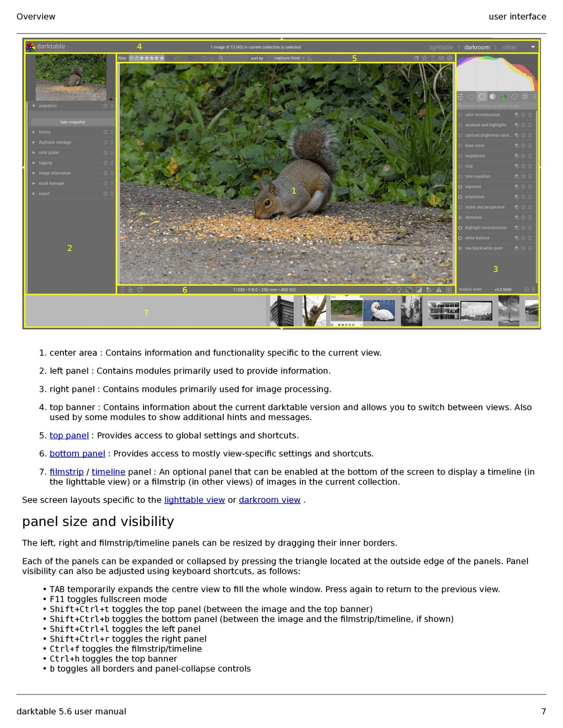Click the gamut check warning triangle icon

pyautogui.click(x=439, y=290)
